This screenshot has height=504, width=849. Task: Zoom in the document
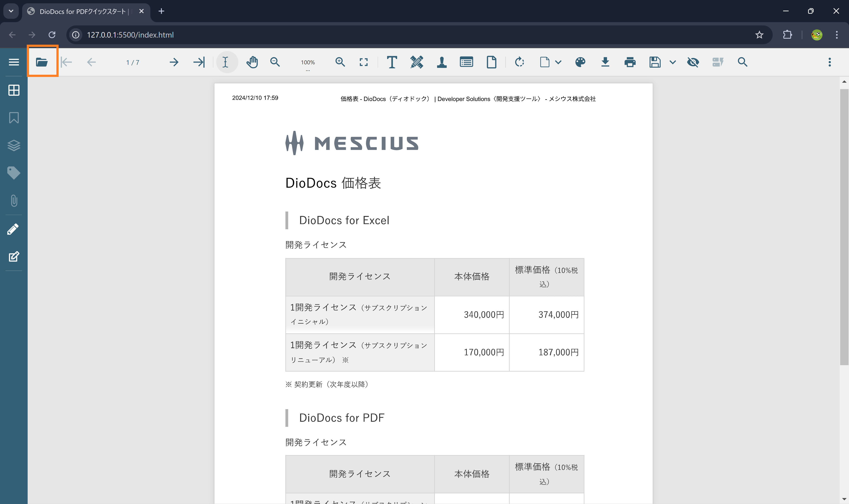click(340, 62)
